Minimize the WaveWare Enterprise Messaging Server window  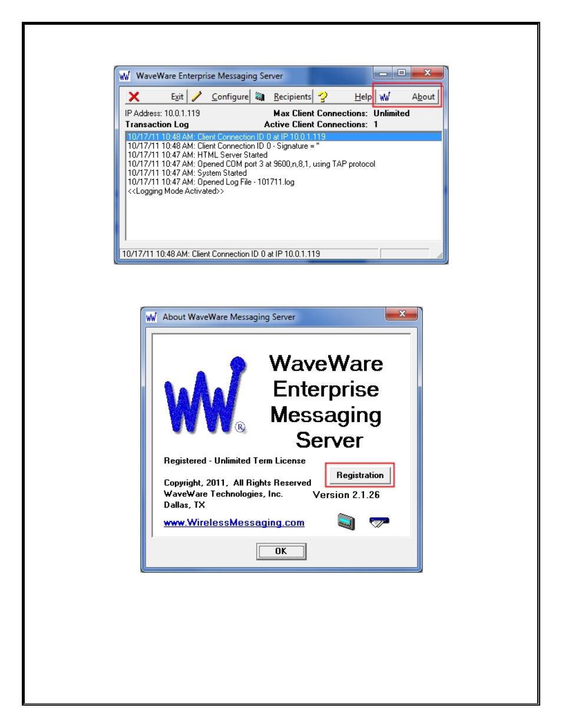pos(383,73)
